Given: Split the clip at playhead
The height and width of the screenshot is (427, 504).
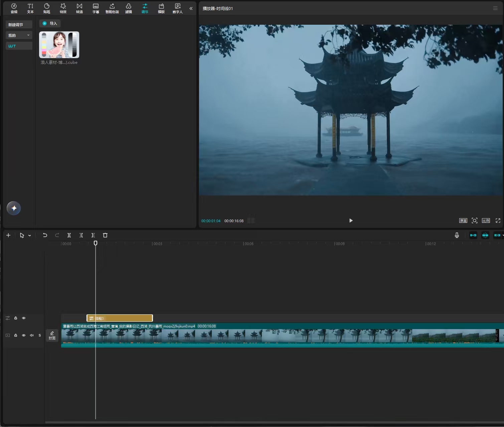Looking at the screenshot, I should point(69,235).
